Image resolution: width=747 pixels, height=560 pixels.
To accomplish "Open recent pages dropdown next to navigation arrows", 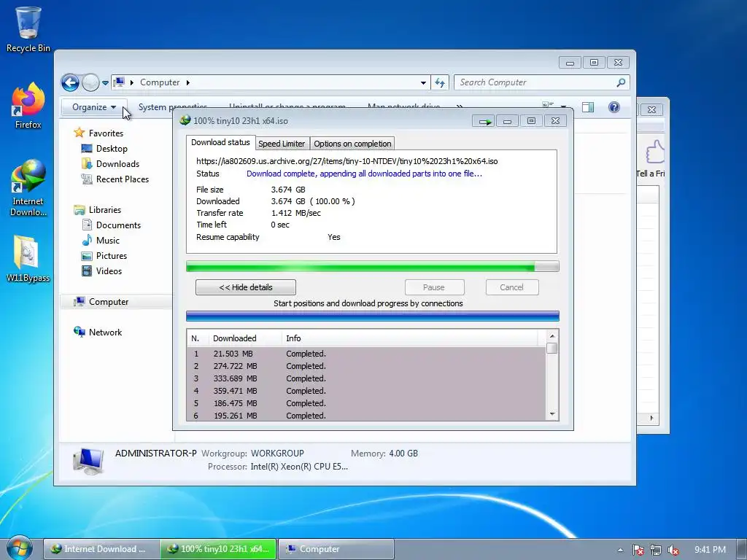I will tap(105, 83).
